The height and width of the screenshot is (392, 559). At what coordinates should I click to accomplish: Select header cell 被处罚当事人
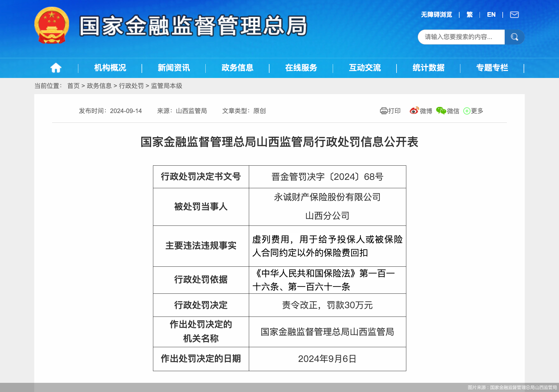pyautogui.click(x=201, y=207)
